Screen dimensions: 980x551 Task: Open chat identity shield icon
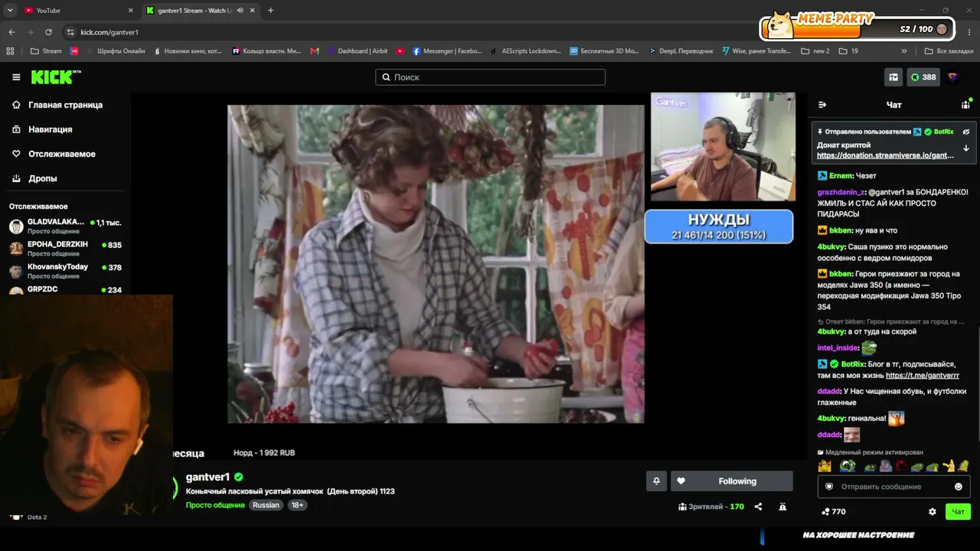[x=829, y=487]
